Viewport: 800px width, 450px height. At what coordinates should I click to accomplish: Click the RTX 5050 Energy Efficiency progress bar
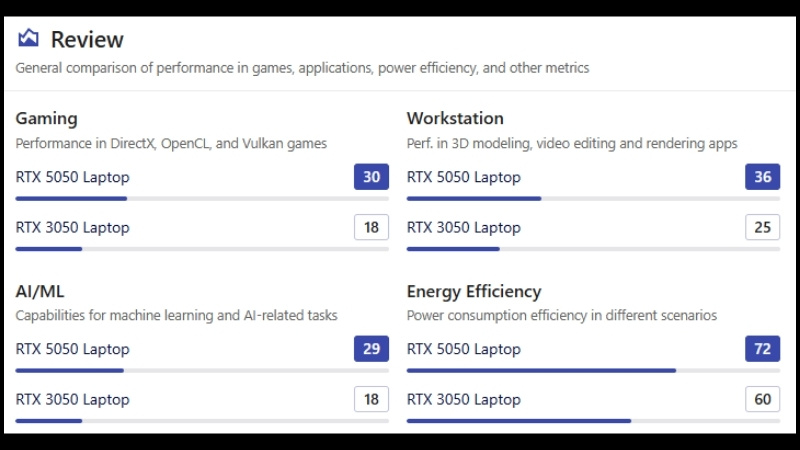coord(593,370)
